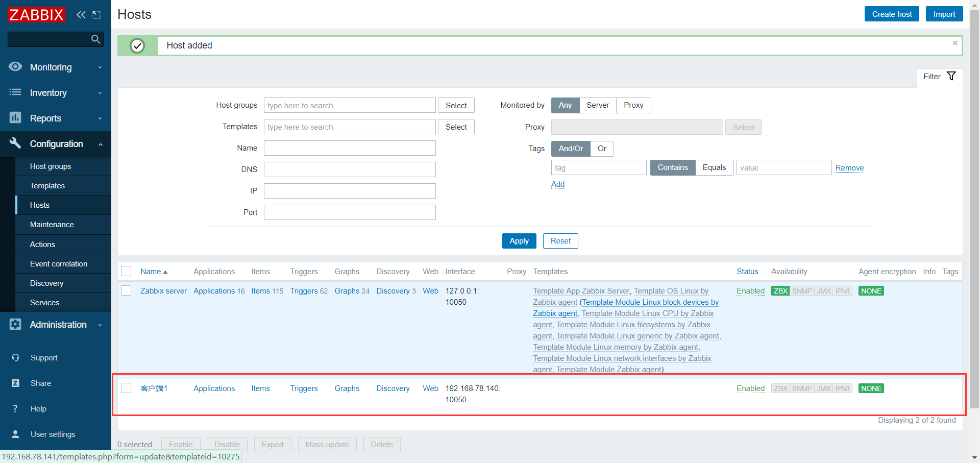Screen dimensions: 980x463
Task: Open Event correlation menu item
Action: 59,264
